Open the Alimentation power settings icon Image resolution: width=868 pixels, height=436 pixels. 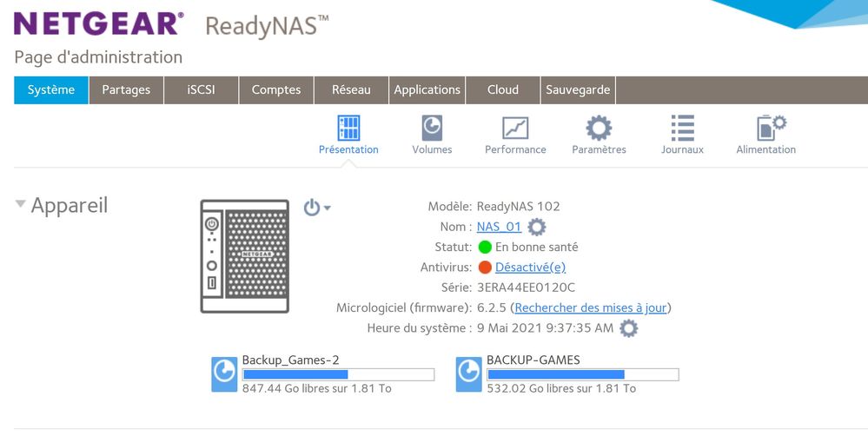click(765, 129)
